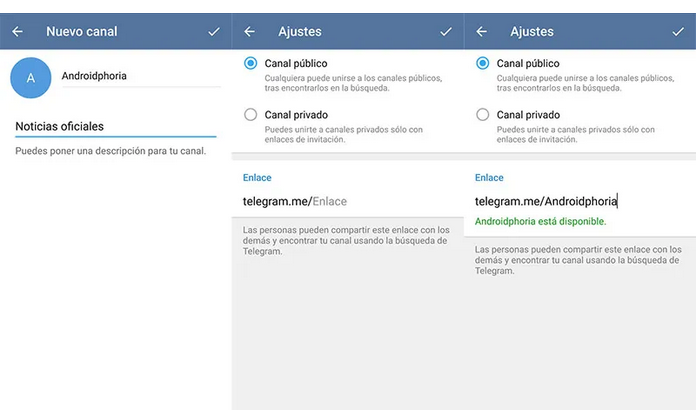Image resolution: width=698 pixels, height=410 pixels.
Task: Confirm new channel with checkmark
Action: point(213,32)
